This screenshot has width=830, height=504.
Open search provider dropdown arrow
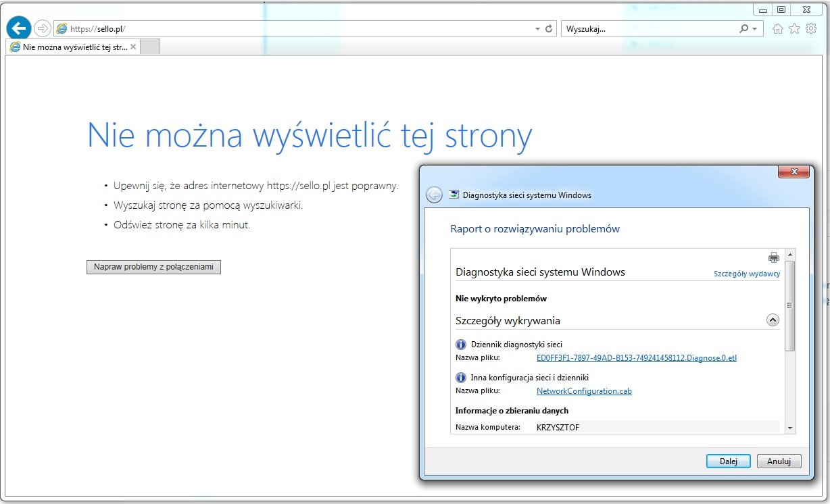pos(754,29)
